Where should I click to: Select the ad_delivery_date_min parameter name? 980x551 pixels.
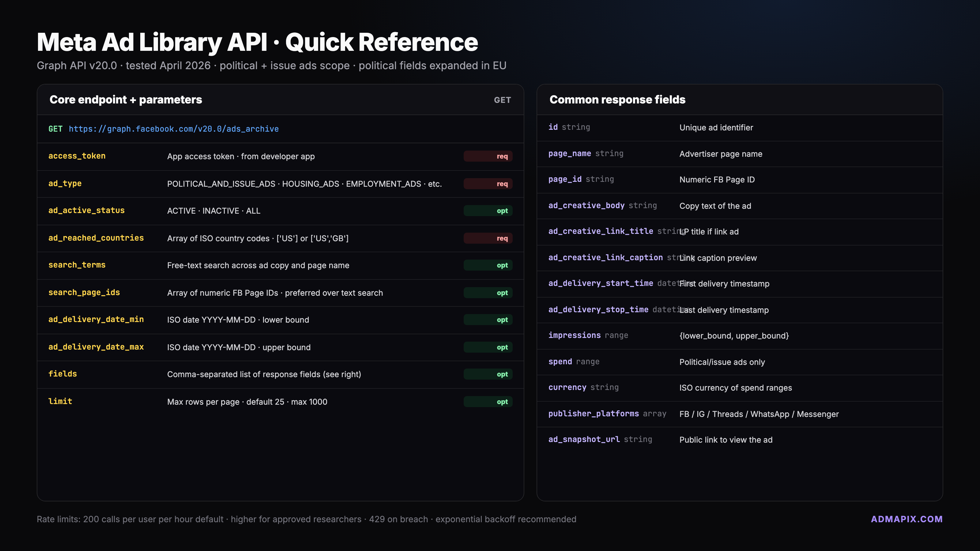tap(96, 319)
